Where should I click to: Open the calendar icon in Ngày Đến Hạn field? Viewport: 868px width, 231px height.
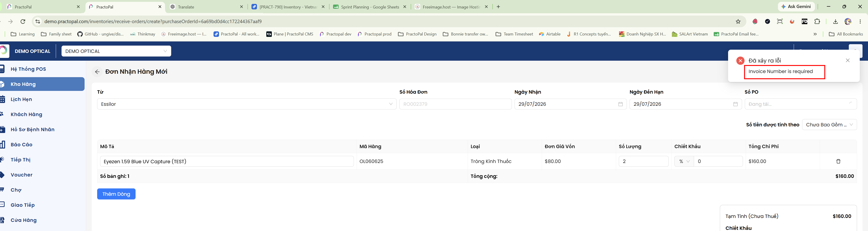735,104
